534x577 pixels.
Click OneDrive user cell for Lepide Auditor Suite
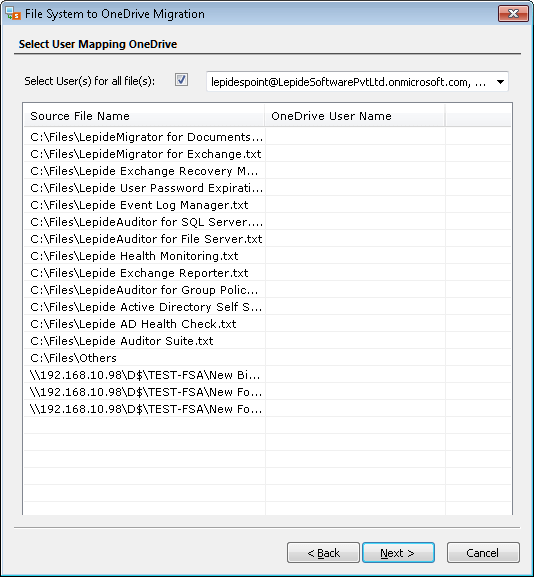(x=355, y=341)
